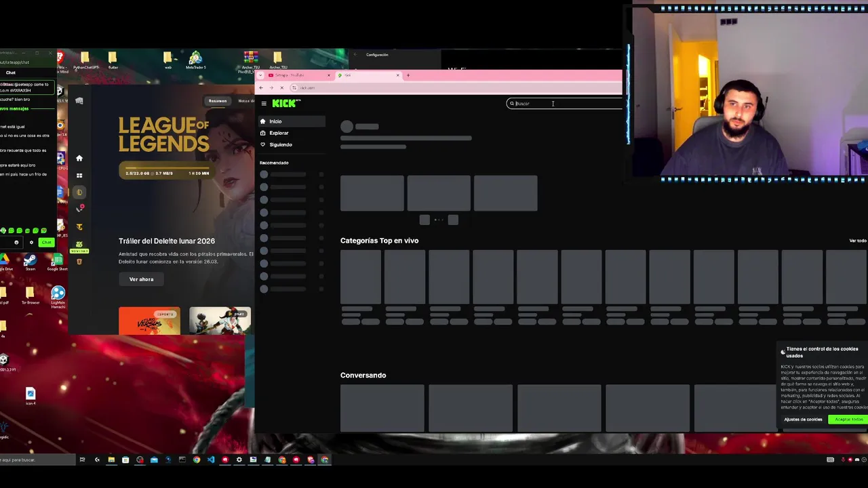This screenshot has width=868, height=488.
Task: Open the emoji picker in chat
Action: pyautogui.click(x=16, y=243)
